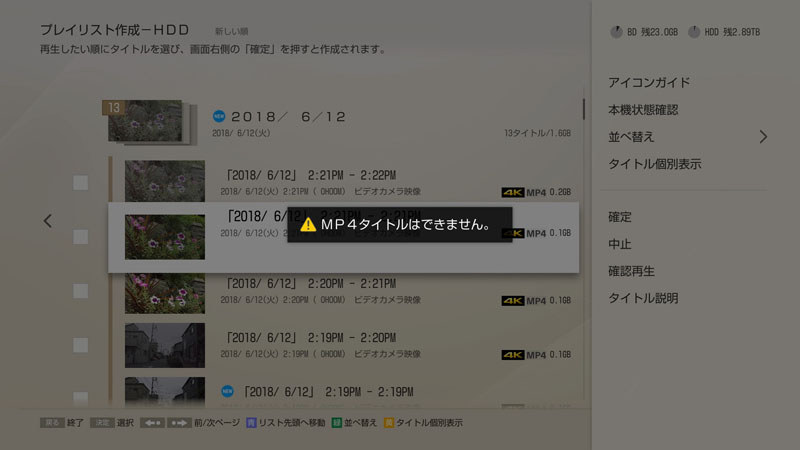
Task: Click the 4K badge on 2:19PM - 2:20PM row
Action: 513,355
